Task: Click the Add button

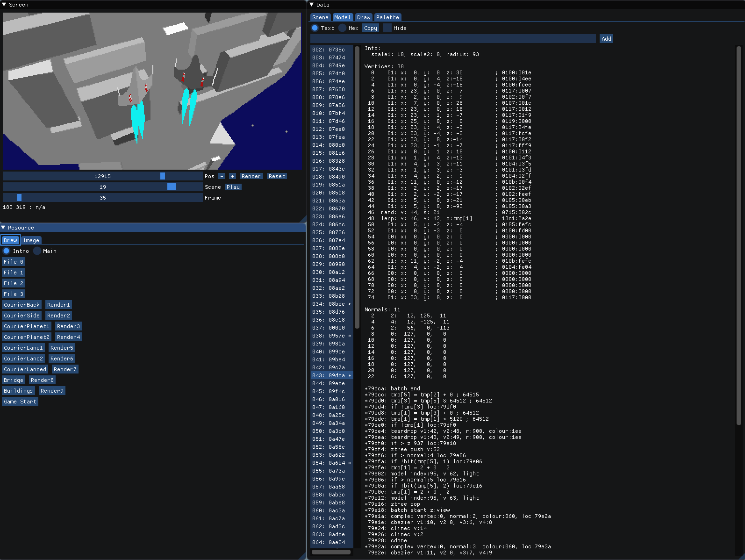Action: point(606,39)
